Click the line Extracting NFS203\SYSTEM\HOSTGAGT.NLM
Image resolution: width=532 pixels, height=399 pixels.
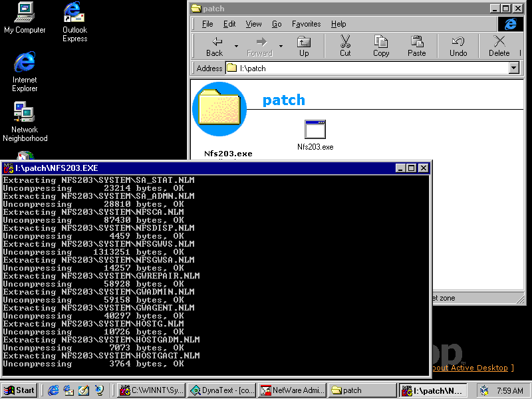pyautogui.click(x=102, y=356)
